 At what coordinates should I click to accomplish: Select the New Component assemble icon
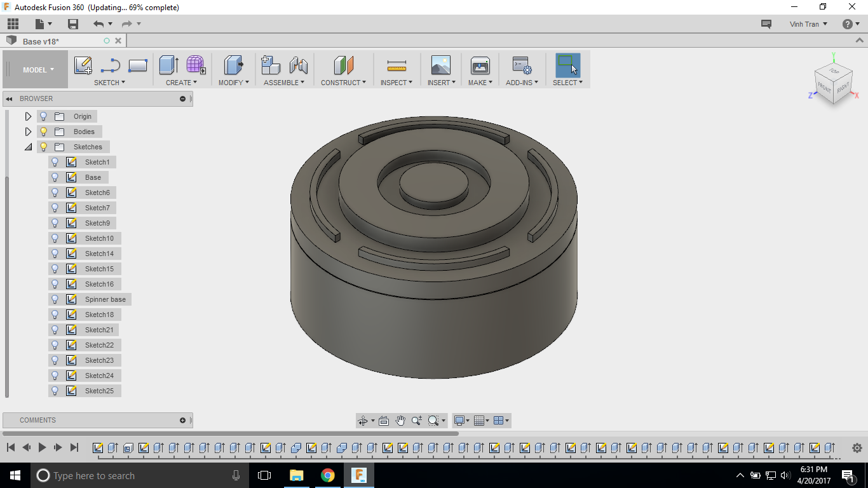[x=271, y=65]
